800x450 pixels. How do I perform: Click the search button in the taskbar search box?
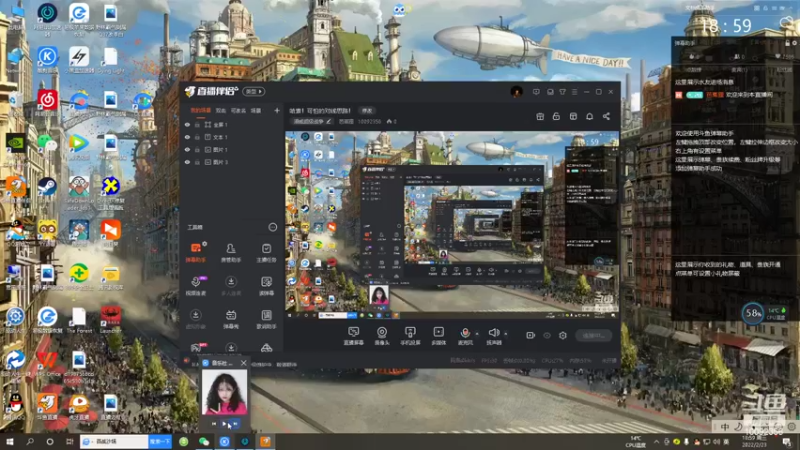point(160,441)
